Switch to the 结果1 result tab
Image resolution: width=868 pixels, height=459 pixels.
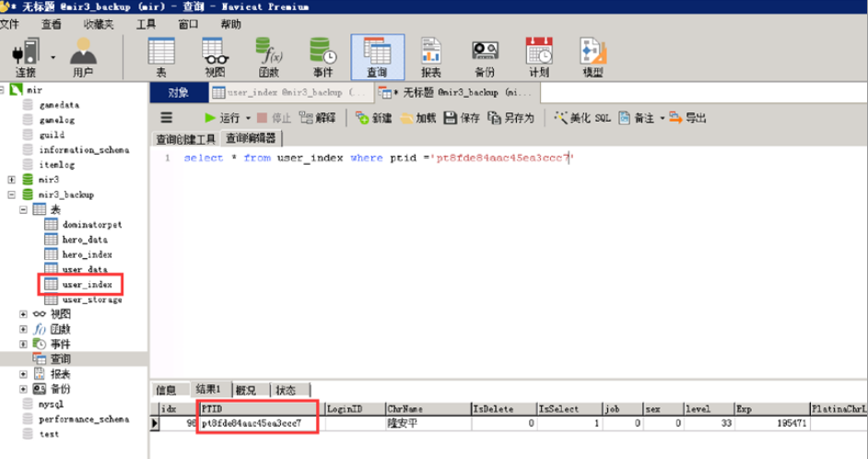point(209,389)
